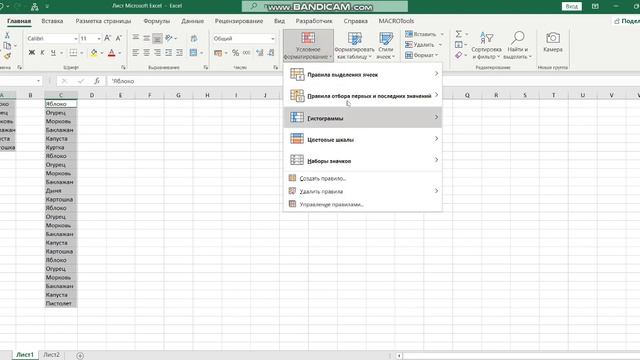Viewport: 640px width, 360px height.
Task: Choose Создать правило… menu entry
Action: pyautogui.click(x=362, y=178)
